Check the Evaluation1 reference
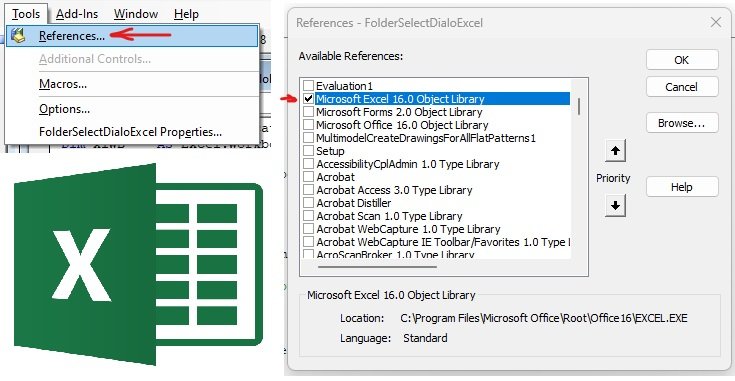This screenshot has width=735, height=381. [308, 86]
